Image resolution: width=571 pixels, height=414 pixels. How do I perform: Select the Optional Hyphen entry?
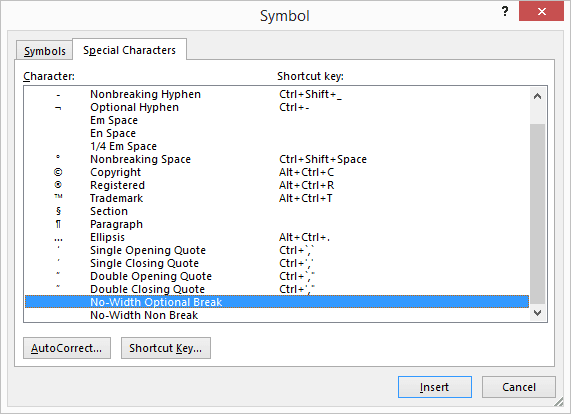277,107
